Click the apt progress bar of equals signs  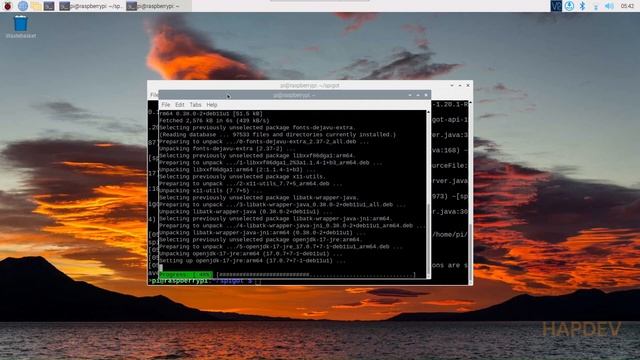316,275
